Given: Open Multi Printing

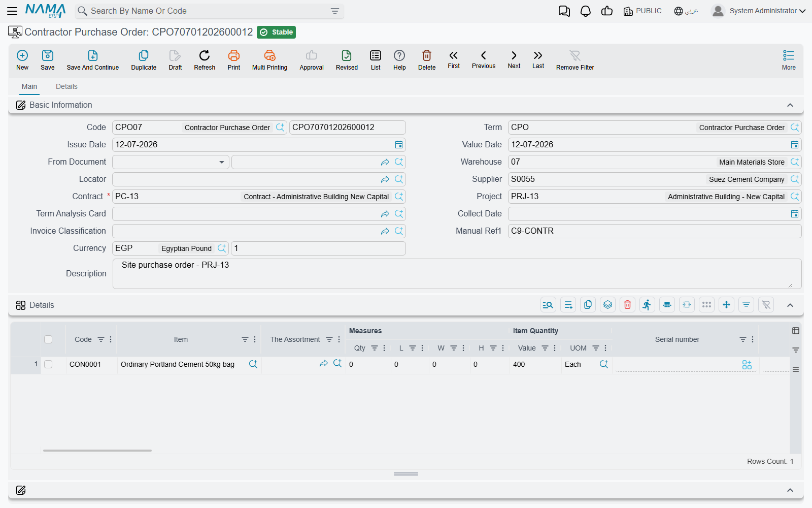Looking at the screenshot, I should pos(269,60).
